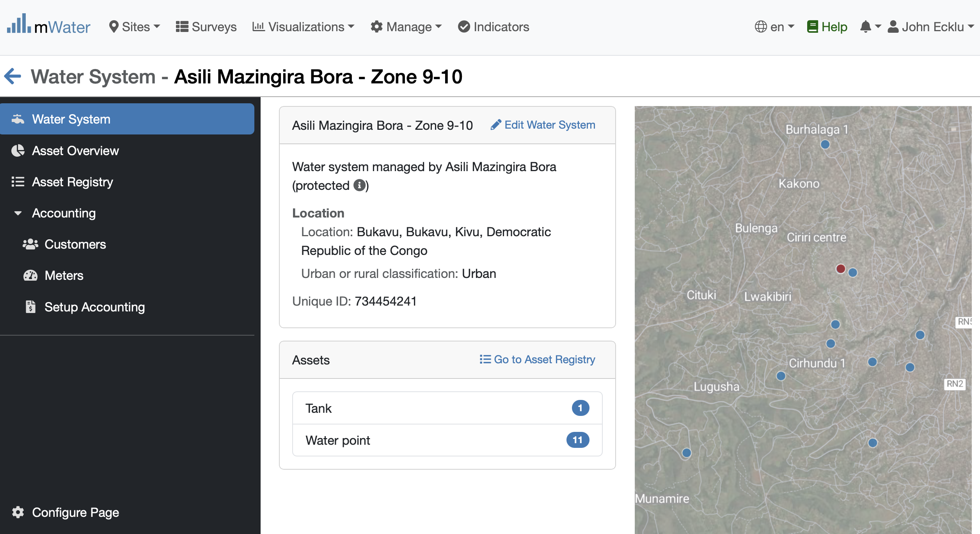The width and height of the screenshot is (980, 534).
Task: Expand the Visualizations dropdown
Action: (303, 27)
